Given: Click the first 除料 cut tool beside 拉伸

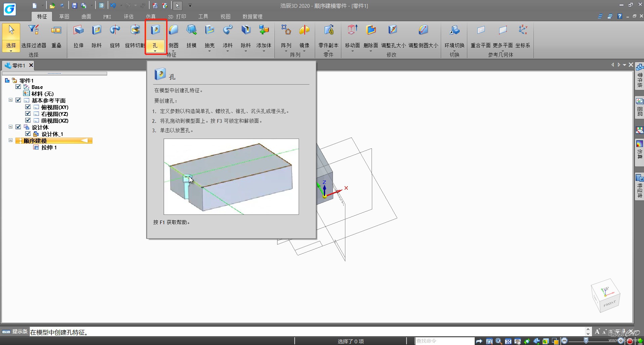Looking at the screenshot, I should [97, 36].
